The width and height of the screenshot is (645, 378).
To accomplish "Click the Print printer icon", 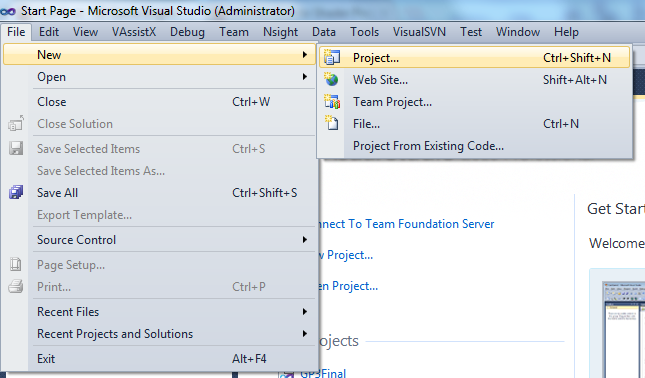I will pos(16,286).
